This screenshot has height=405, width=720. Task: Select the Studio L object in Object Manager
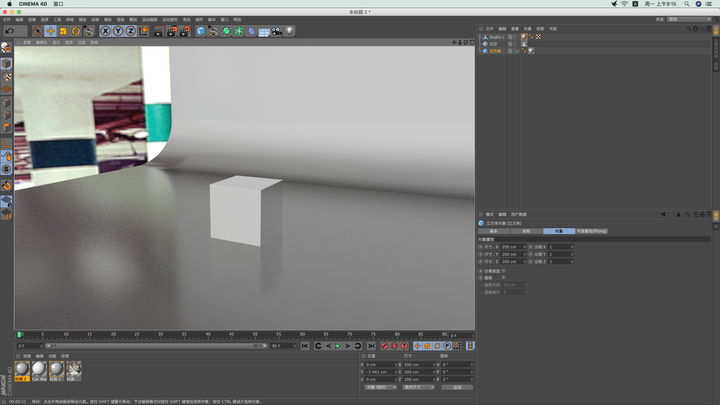pos(494,36)
